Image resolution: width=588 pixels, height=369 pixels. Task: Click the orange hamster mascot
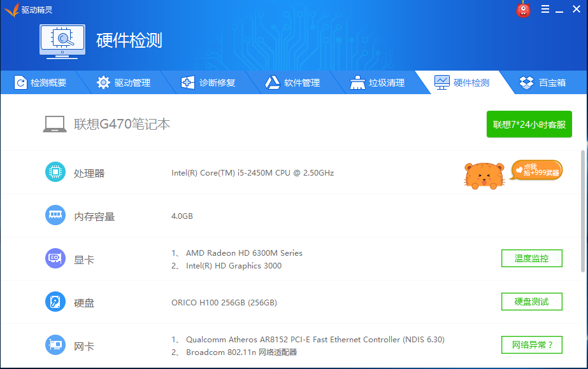point(484,176)
